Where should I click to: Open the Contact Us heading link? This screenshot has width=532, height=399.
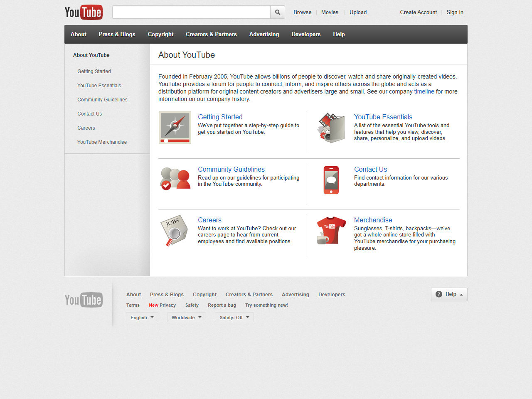(370, 170)
